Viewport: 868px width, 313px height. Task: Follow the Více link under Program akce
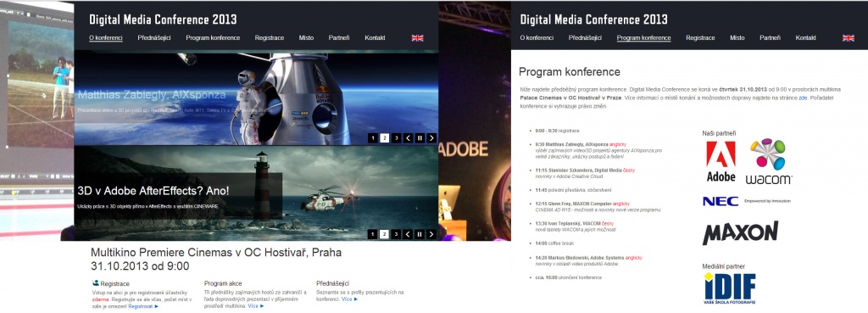256,306
